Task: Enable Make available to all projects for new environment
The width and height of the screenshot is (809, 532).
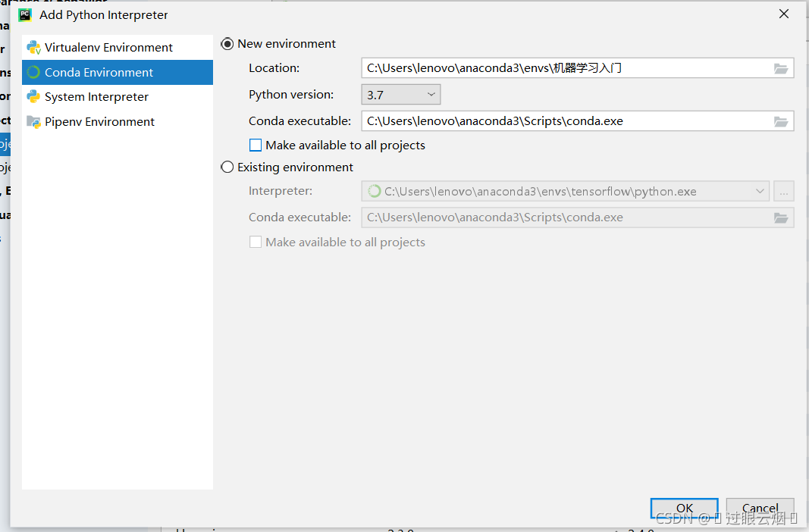Action: point(256,146)
